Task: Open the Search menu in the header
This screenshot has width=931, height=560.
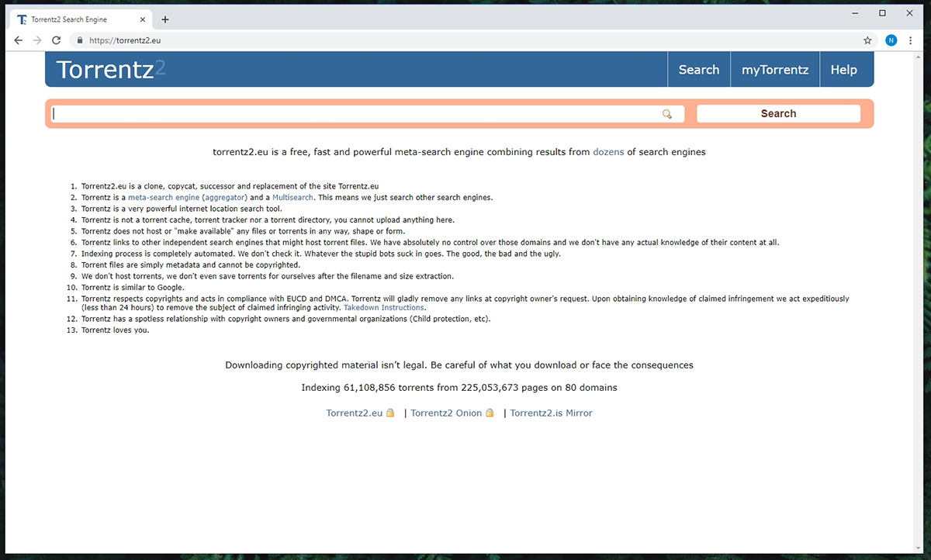Action: (699, 70)
